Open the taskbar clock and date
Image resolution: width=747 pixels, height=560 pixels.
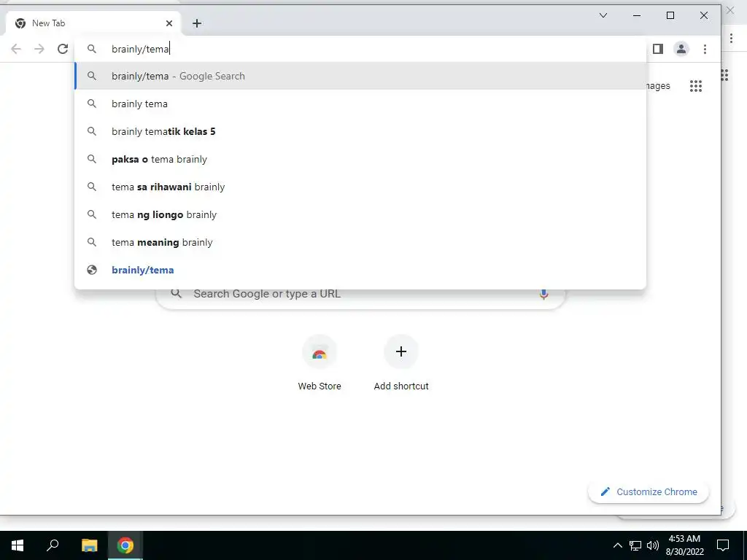coord(684,545)
